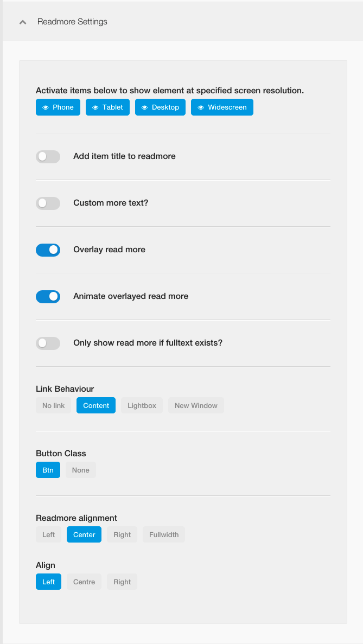This screenshot has height=644, width=363.
Task: Select Btn button class
Action: [48, 470]
